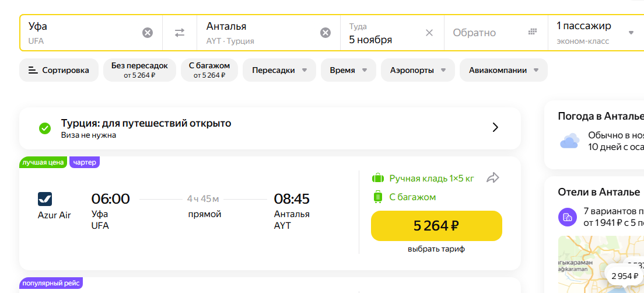Open the passenger and class selector

click(x=596, y=33)
